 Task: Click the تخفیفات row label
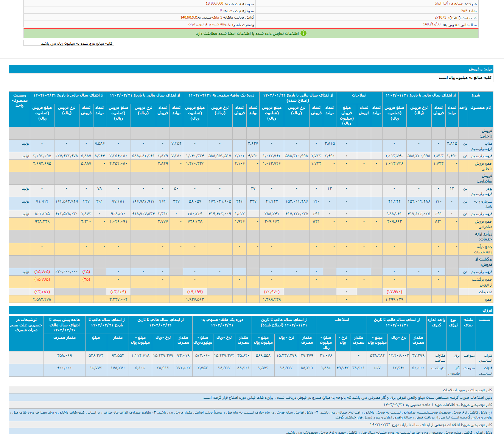point(485,292)
